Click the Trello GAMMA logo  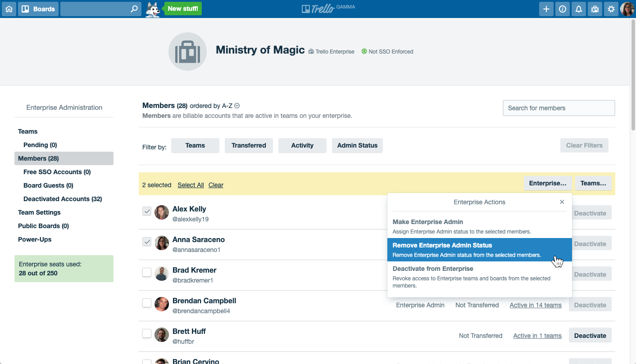click(x=328, y=9)
